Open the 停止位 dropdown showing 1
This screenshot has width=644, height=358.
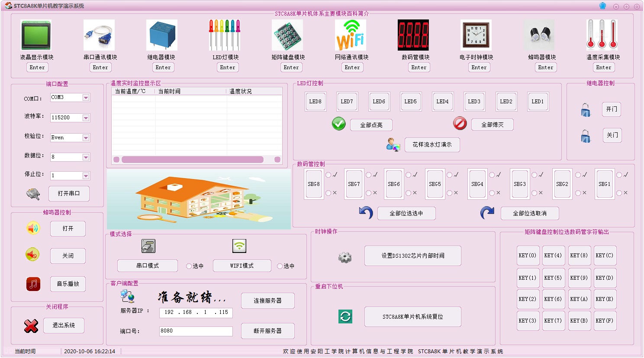pyautogui.click(x=86, y=176)
